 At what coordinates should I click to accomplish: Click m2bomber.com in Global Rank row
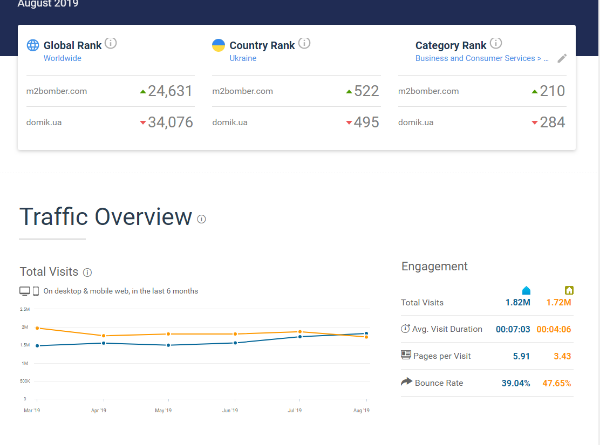click(x=57, y=91)
